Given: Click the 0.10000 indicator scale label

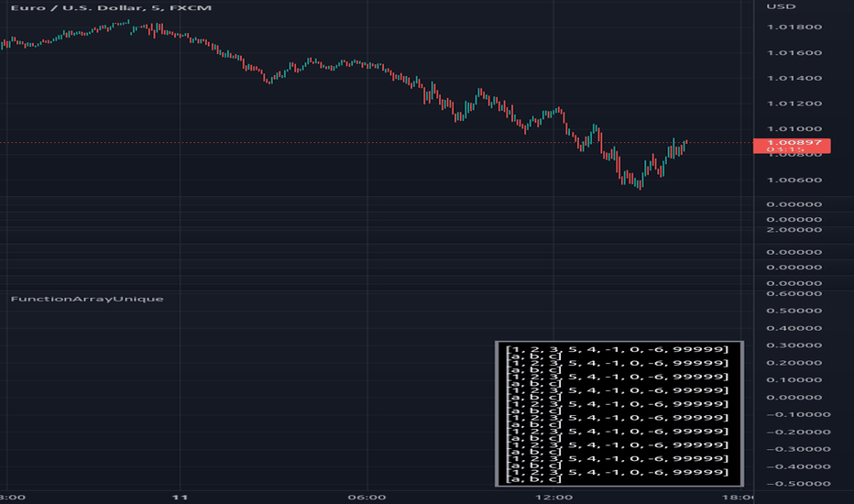Looking at the screenshot, I should [794, 380].
